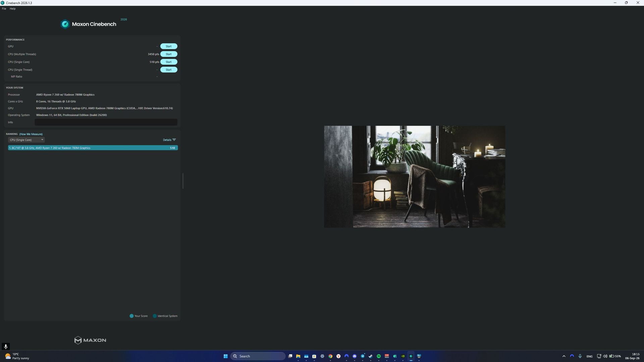644x362 pixels.
Task: Click the MP Ratio label
Action: coord(16,77)
